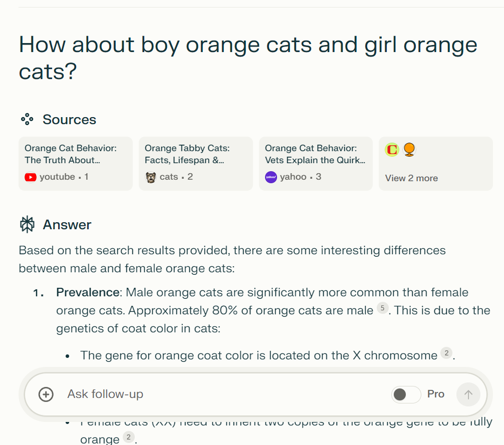Expand sources with View 2 more

[411, 178]
